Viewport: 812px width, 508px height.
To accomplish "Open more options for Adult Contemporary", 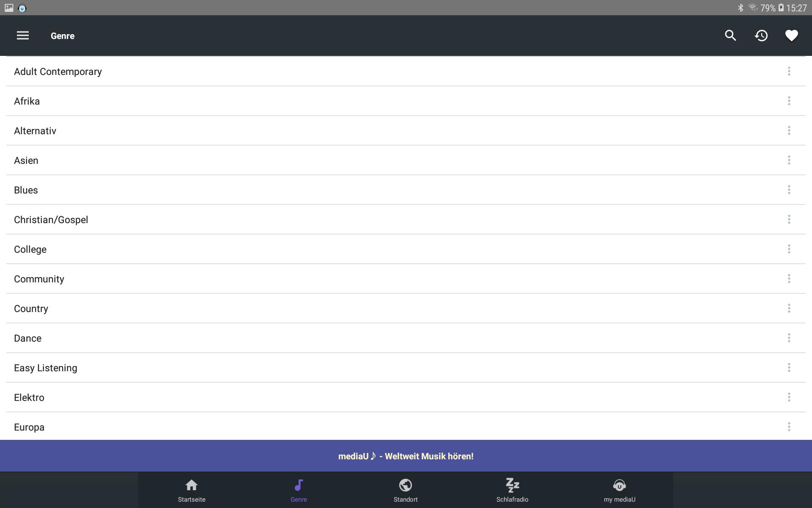I will 789,71.
